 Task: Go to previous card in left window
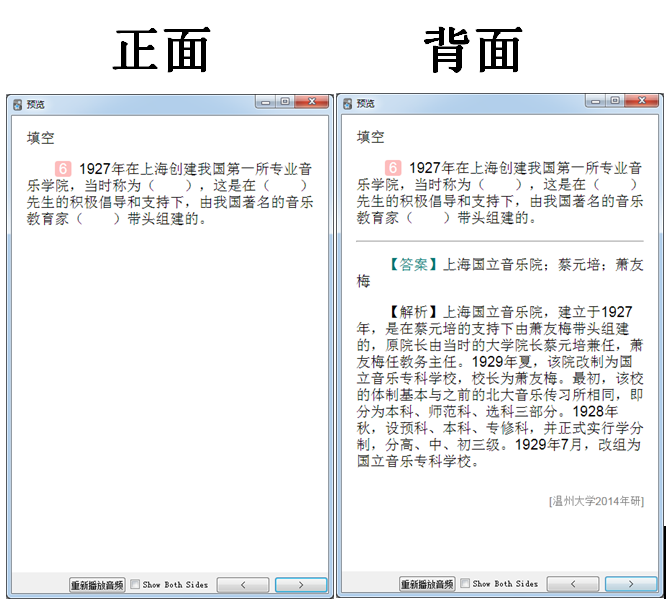coord(243,585)
